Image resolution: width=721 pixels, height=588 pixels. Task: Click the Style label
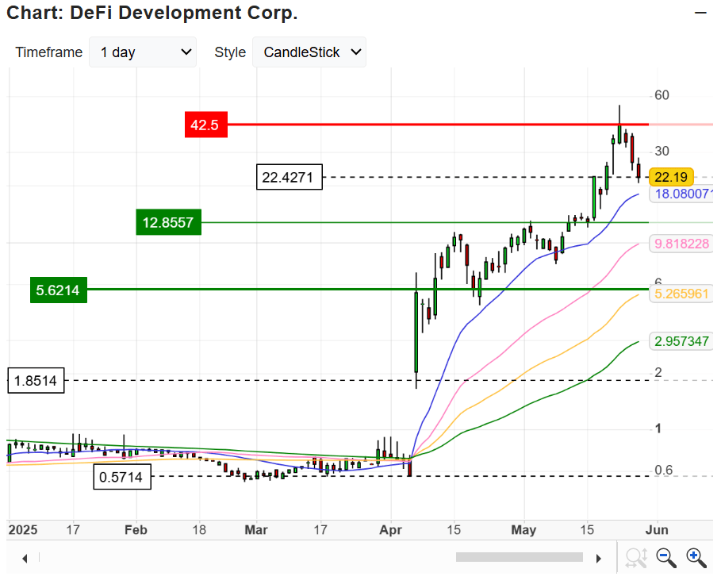(230, 52)
